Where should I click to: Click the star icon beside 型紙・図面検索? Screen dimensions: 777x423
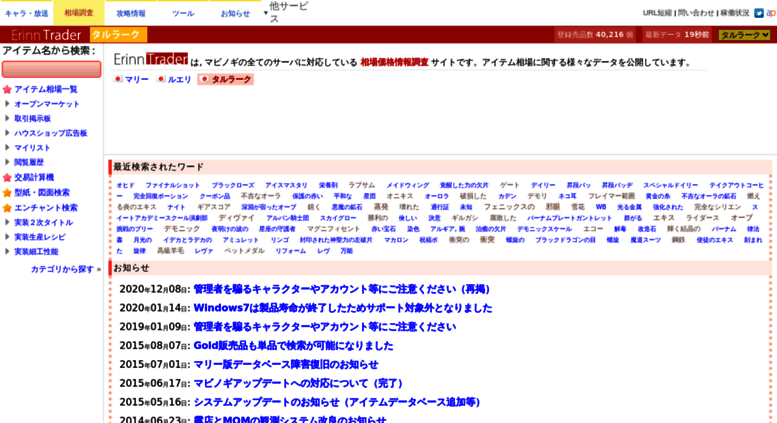(x=7, y=193)
